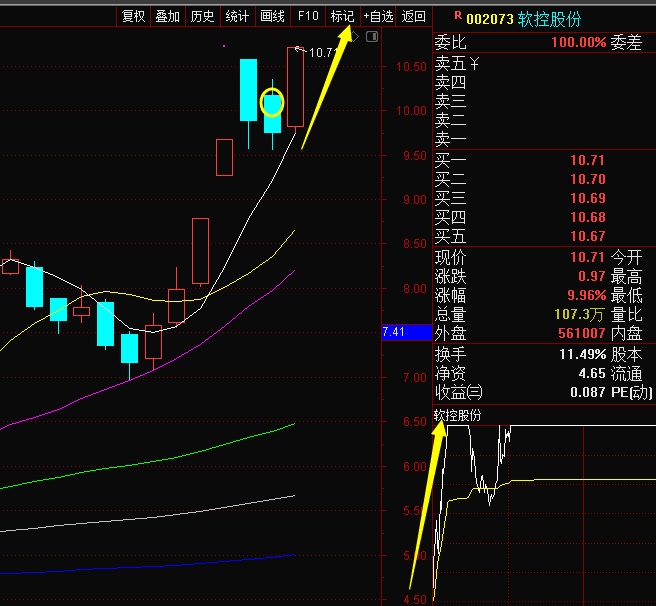This screenshot has height=606, width=656.
Task: Click the diamond marker icon beside the layout icon
Action: pos(355,37)
